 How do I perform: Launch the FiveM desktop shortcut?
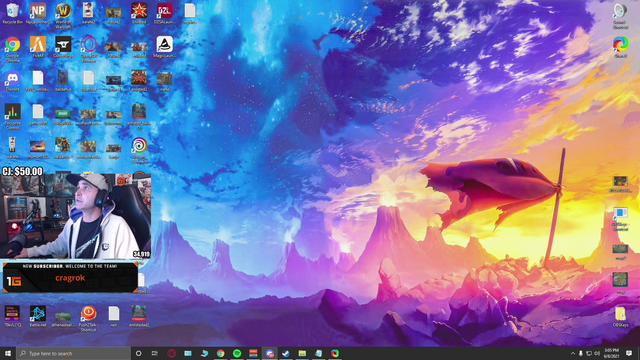(x=38, y=47)
